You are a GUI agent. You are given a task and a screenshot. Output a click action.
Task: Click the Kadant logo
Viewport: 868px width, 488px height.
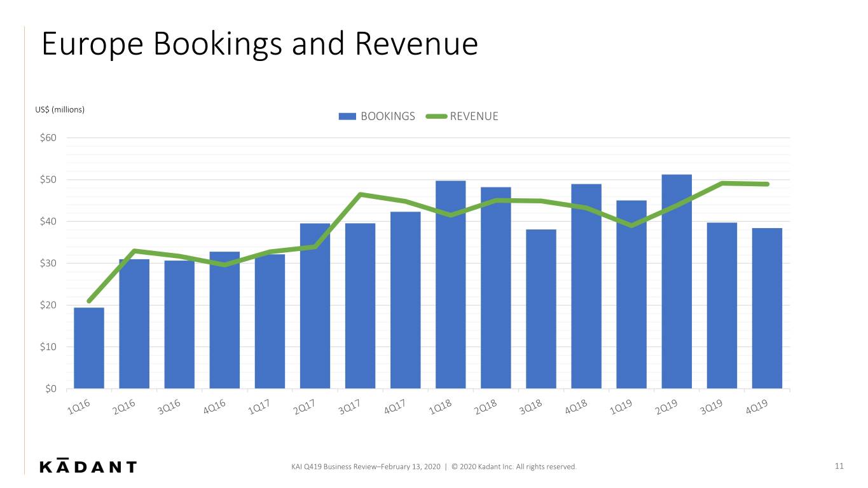pyautogui.click(x=88, y=466)
